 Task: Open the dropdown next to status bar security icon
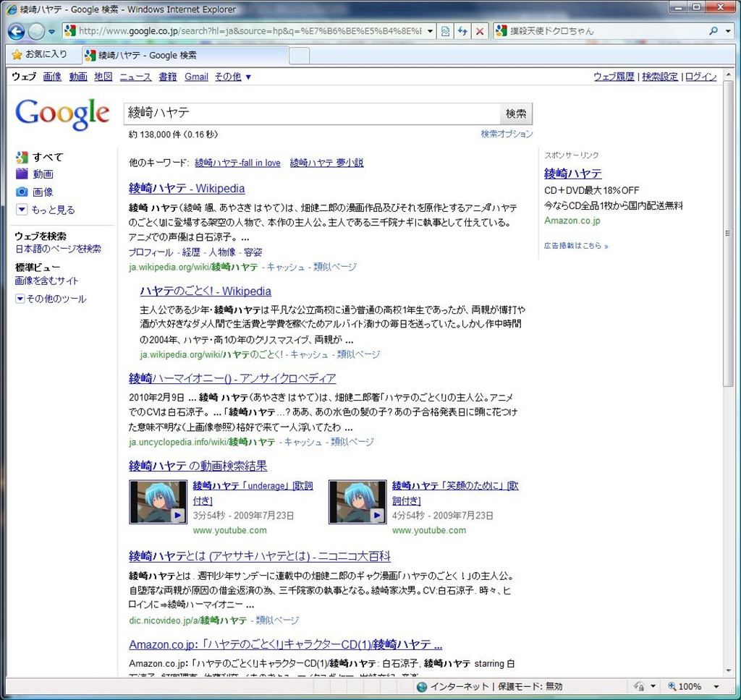[x=653, y=686]
